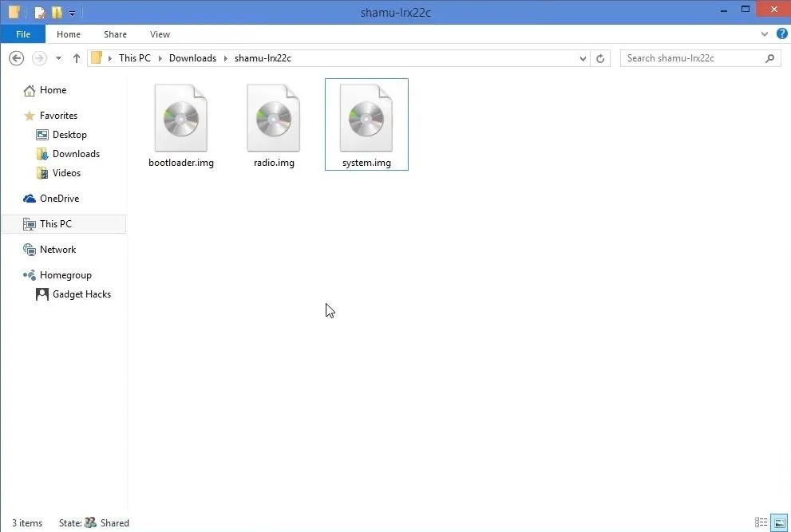Open the Share ribbon tab
This screenshot has height=532, width=791.
115,34
